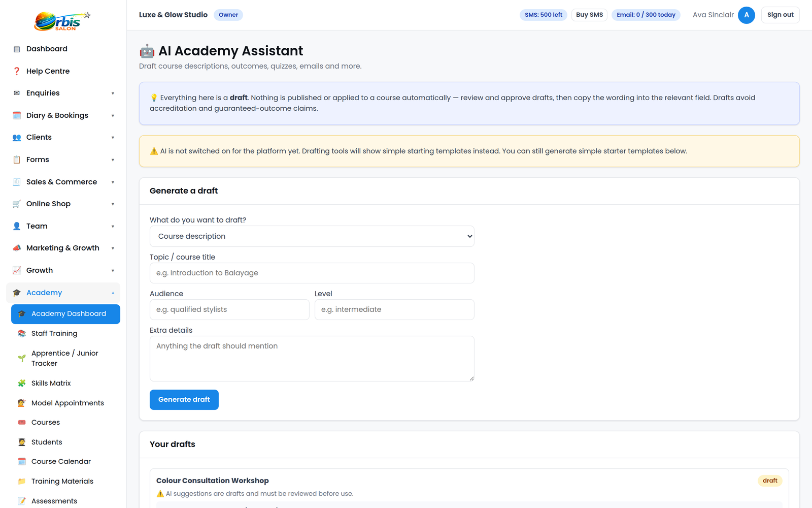
Task: Click the Assessments memo icon
Action: pyautogui.click(x=22, y=501)
